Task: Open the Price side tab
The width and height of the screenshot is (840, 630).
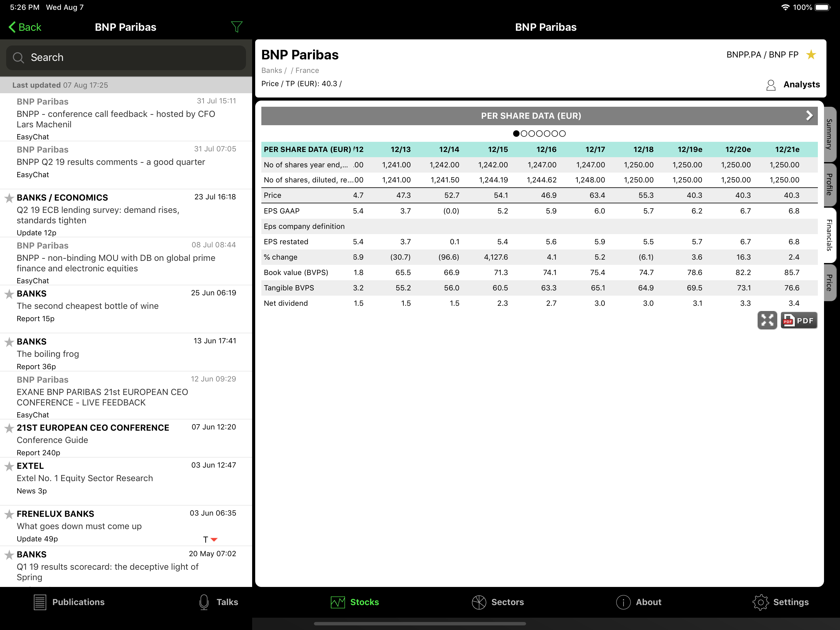Action: coord(830,282)
